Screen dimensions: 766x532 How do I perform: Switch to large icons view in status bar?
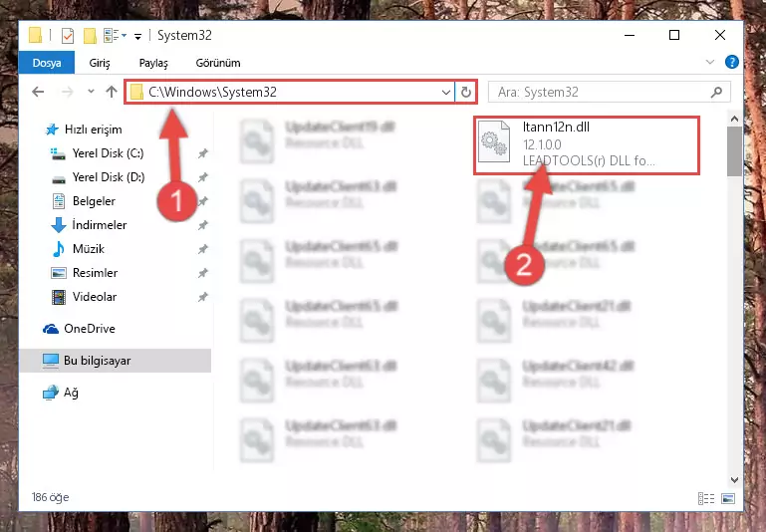[x=728, y=498]
